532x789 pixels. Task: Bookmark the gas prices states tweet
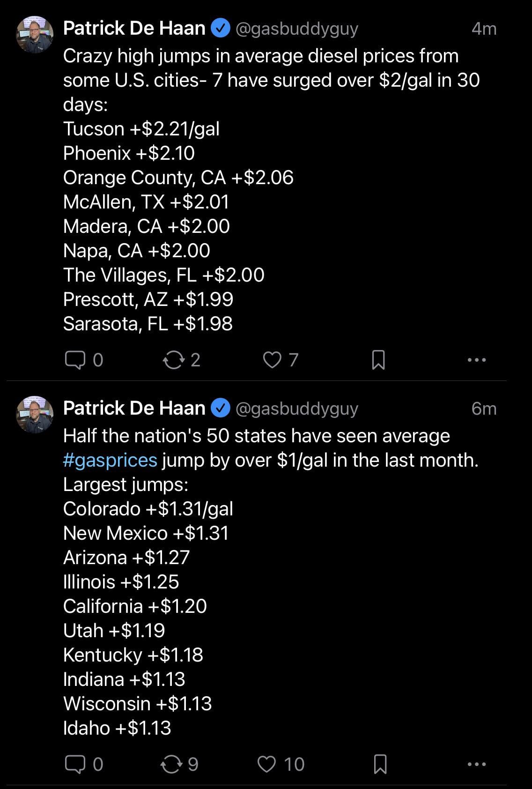click(380, 764)
